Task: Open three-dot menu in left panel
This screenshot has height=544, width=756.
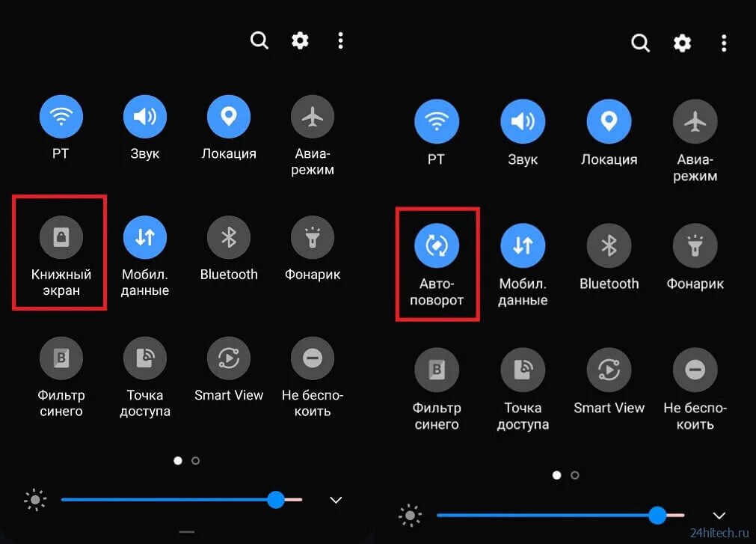Action: pyautogui.click(x=340, y=40)
